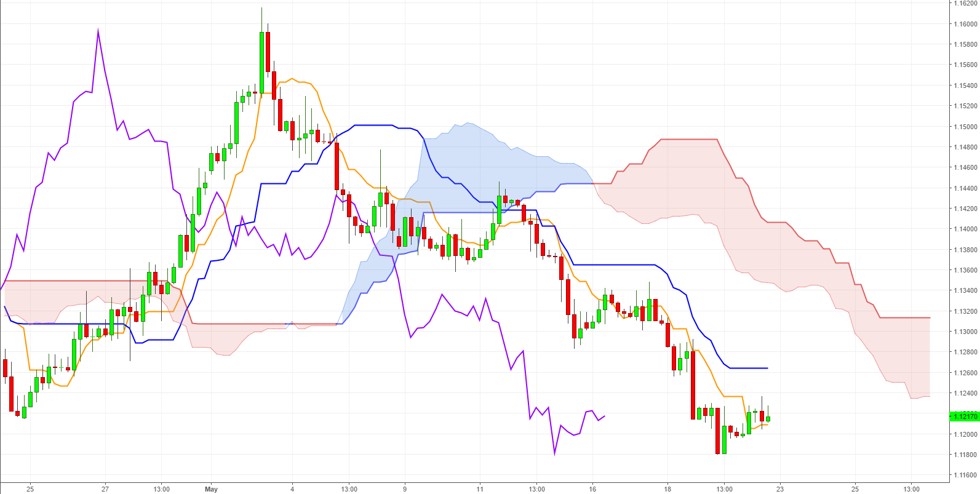This screenshot has height=494, width=980.
Task: Click the green current price label 1.12170
Action: 965,416
